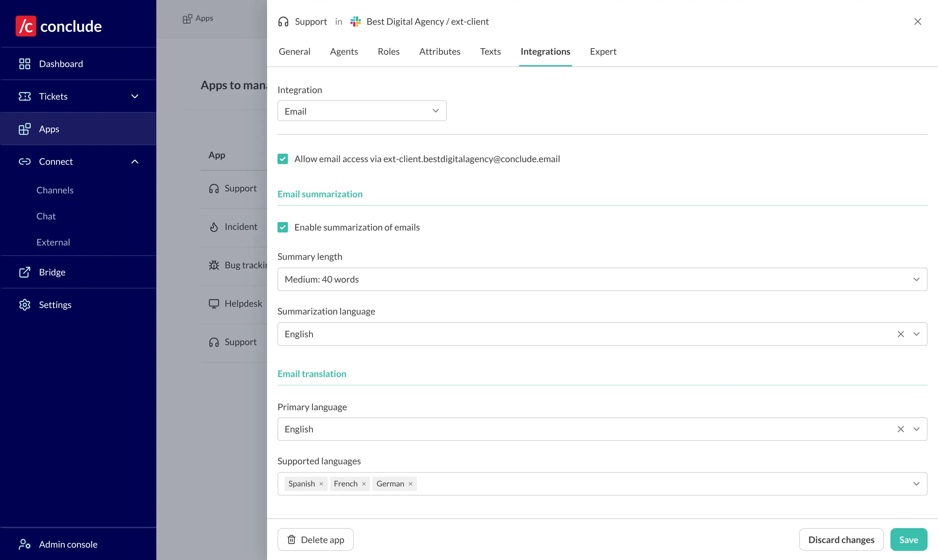This screenshot has height=560, width=938.
Task: Switch to the Agents tab
Action: pos(344,52)
